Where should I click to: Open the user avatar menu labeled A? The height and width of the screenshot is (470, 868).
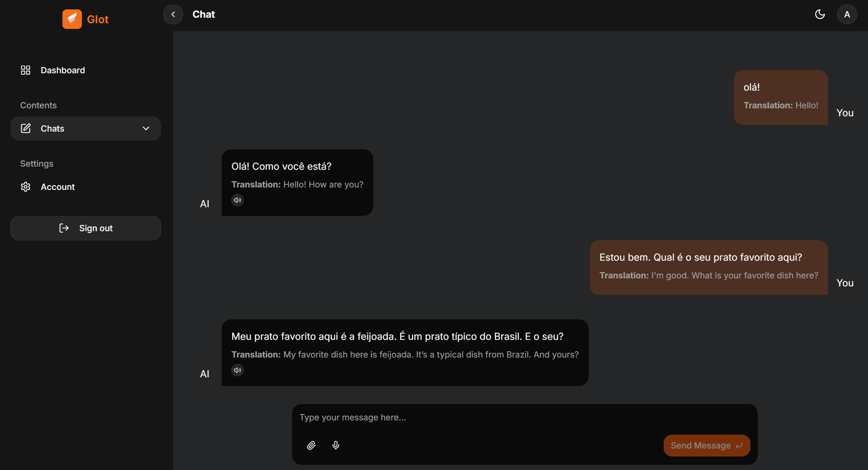click(847, 14)
